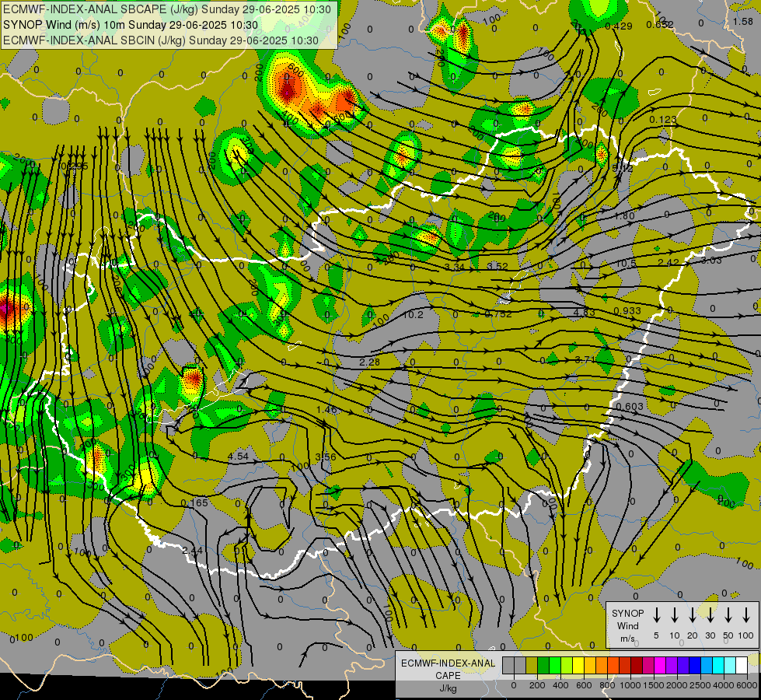
Task: Click the wind value 10.2 on map
Action: click(x=413, y=315)
